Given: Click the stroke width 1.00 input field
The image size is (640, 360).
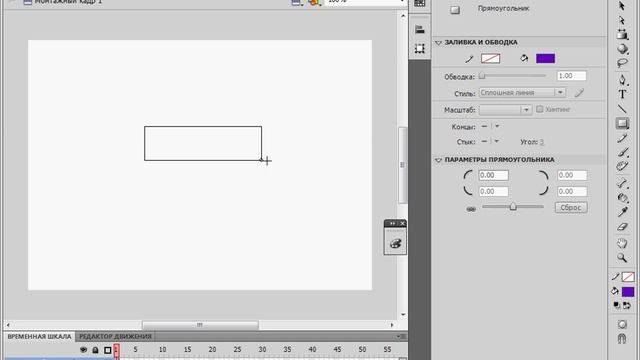Looking at the screenshot, I should [571, 76].
